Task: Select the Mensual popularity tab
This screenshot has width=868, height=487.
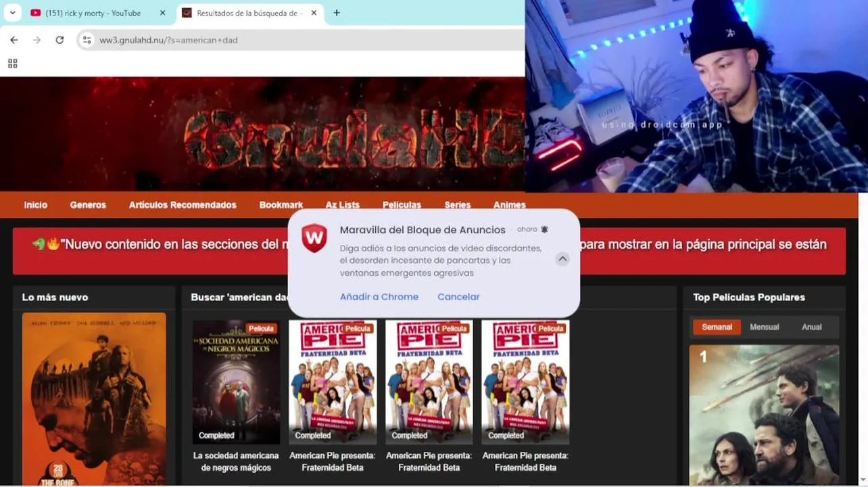Action: pyautogui.click(x=765, y=327)
